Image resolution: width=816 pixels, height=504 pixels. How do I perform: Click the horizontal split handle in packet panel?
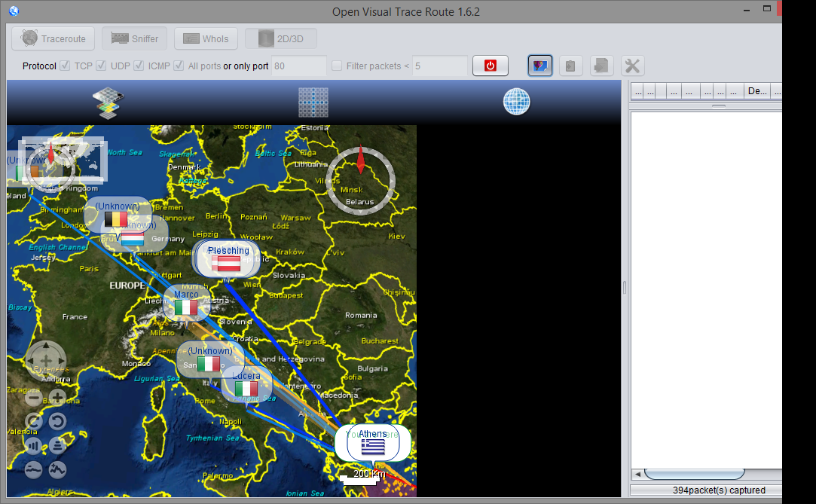pyautogui.click(x=719, y=106)
